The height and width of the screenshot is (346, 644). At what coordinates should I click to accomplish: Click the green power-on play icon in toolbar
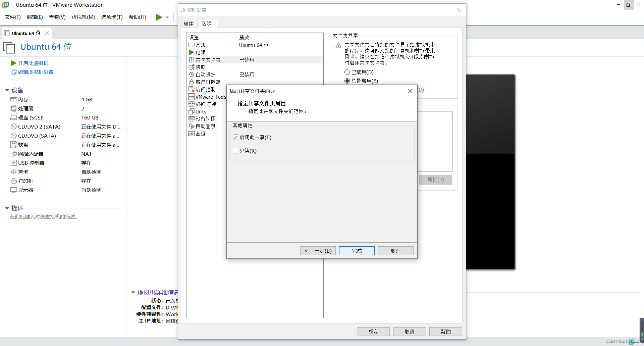click(159, 17)
